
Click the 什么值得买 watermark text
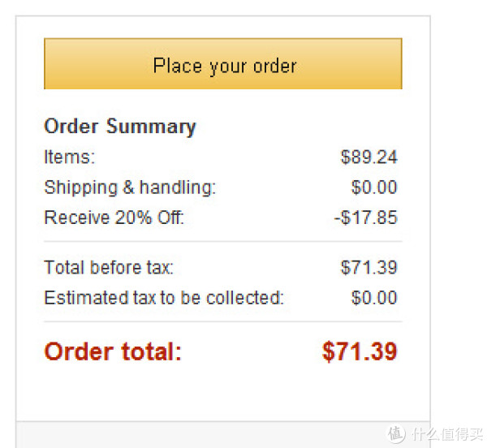[x=447, y=433]
